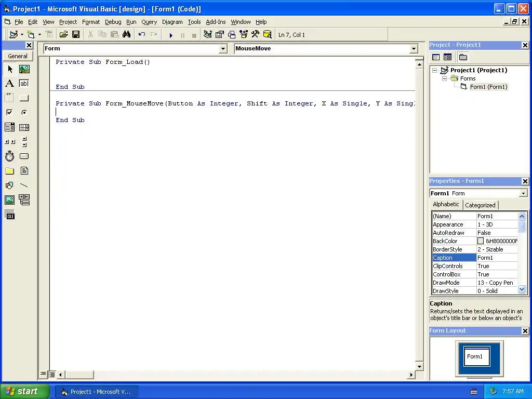Collapse the Project1 (Project1) tree node
The height and width of the screenshot is (399, 532).
pos(435,71)
